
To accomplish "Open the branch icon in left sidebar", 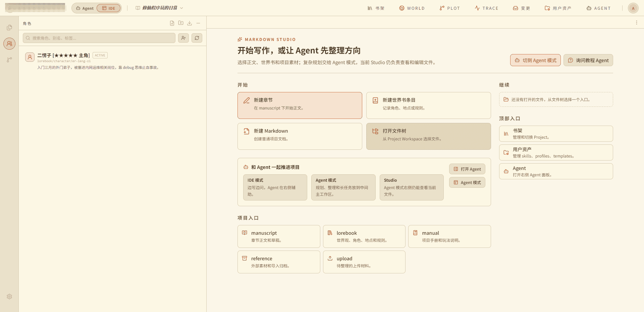I will pyautogui.click(x=9, y=60).
